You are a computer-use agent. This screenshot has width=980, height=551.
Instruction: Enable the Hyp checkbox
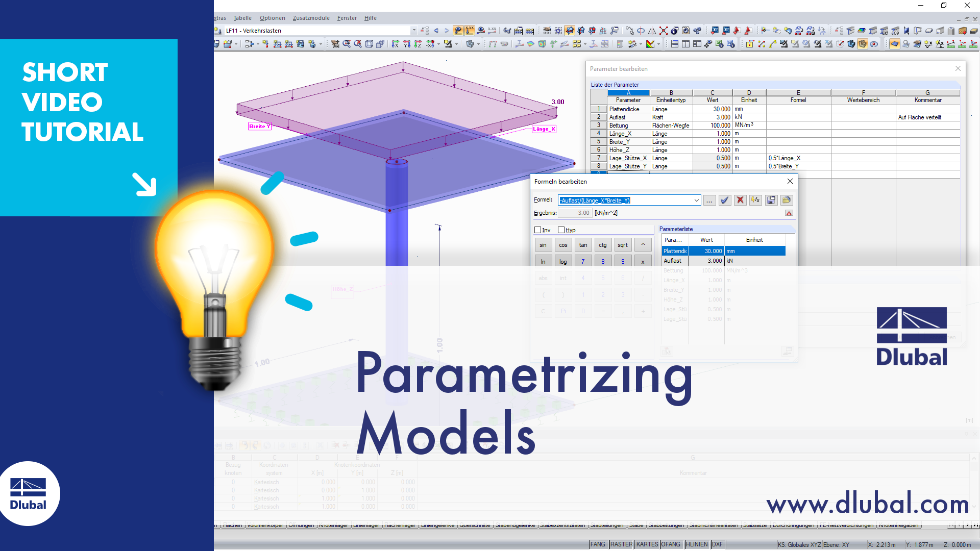pyautogui.click(x=560, y=230)
